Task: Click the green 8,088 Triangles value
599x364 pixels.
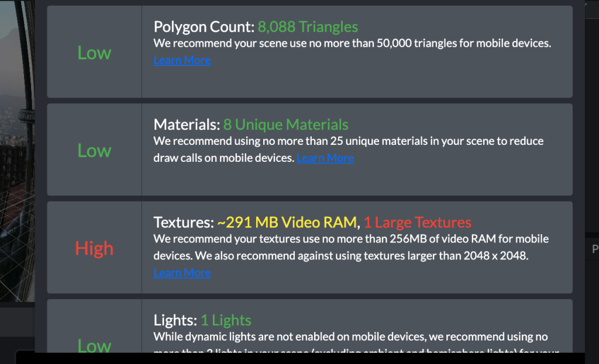Action: tap(308, 27)
